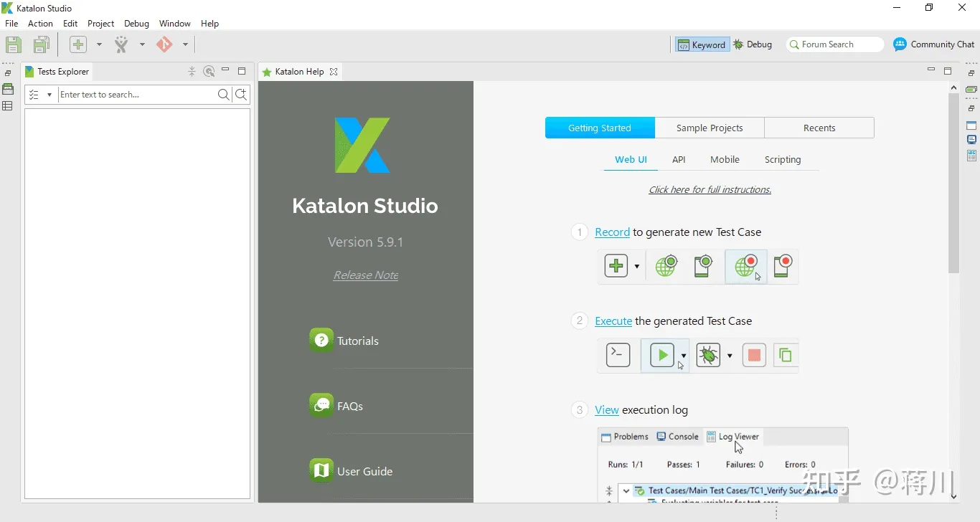Click the magnifier search icon
This screenshot has width=980, height=522.
click(223, 95)
